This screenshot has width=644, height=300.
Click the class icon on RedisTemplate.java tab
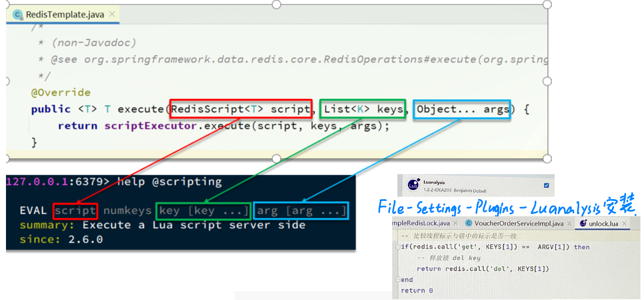tap(17, 15)
